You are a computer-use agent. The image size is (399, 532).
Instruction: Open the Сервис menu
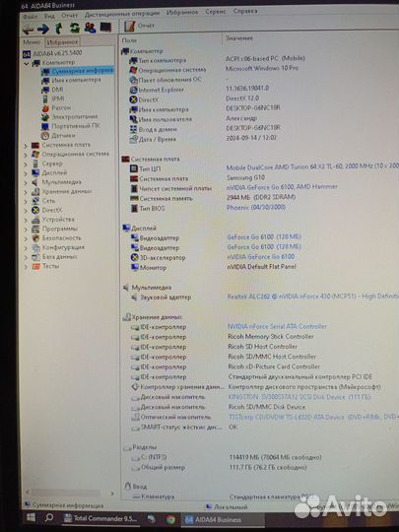pos(216,12)
